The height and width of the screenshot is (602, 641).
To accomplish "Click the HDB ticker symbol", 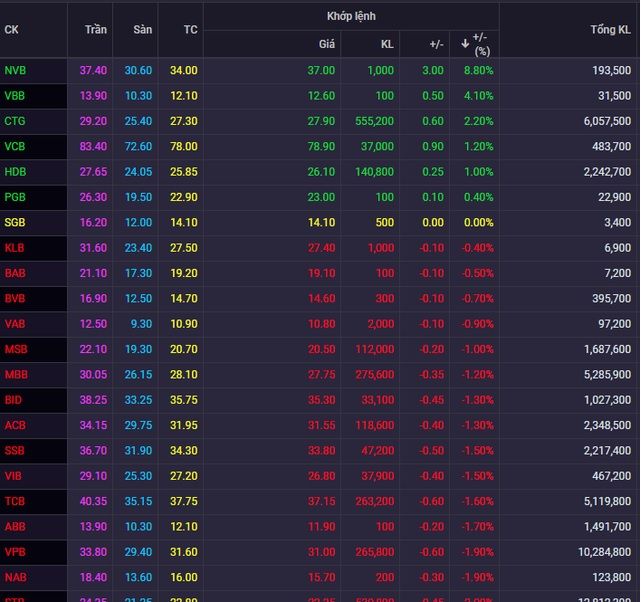I will point(15,172).
